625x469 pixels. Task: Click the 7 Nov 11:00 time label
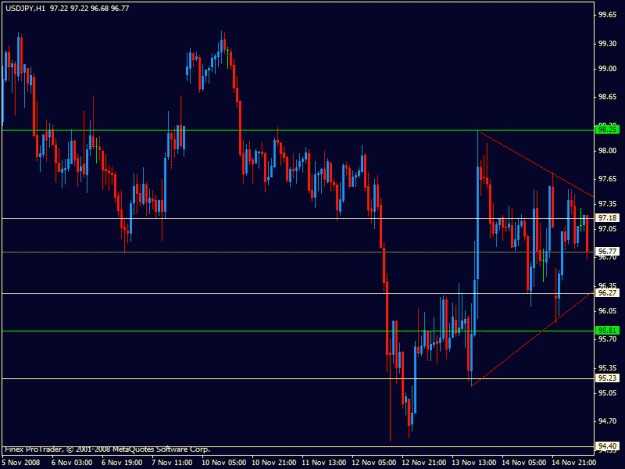point(172,463)
